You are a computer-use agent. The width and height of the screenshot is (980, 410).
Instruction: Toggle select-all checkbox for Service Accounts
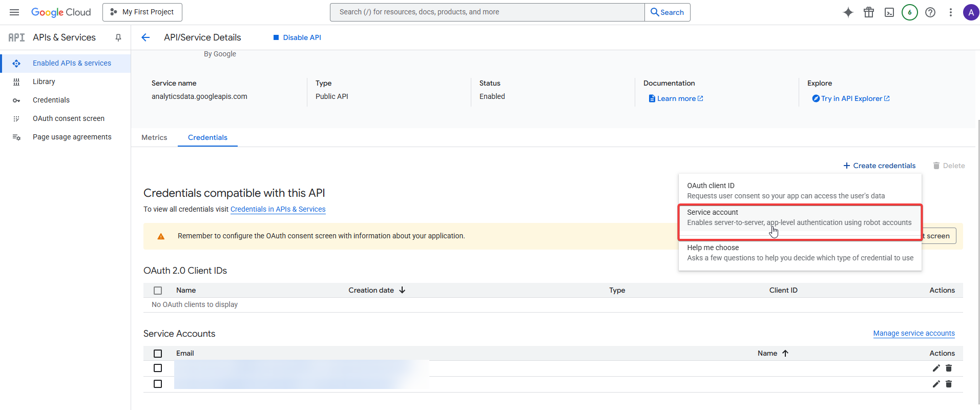point(158,354)
